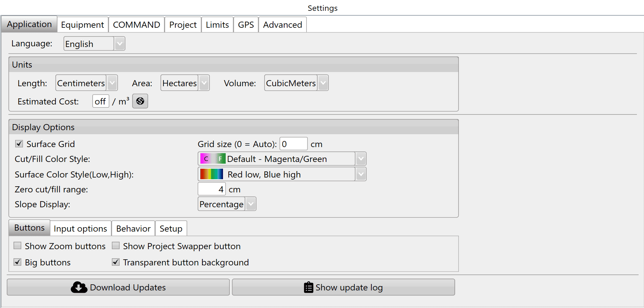Click Show update log button
The width and height of the screenshot is (644, 308).
point(343,287)
